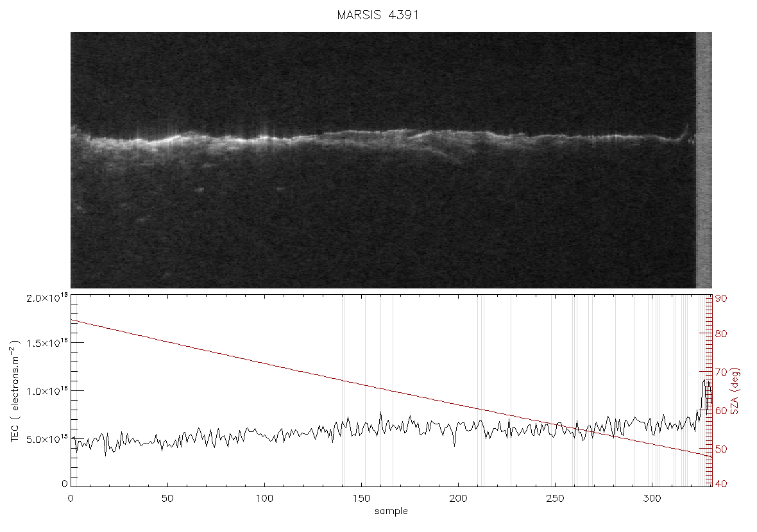757x532 pixels.
Task: Click the TEC axis label
Action: (x=15, y=391)
